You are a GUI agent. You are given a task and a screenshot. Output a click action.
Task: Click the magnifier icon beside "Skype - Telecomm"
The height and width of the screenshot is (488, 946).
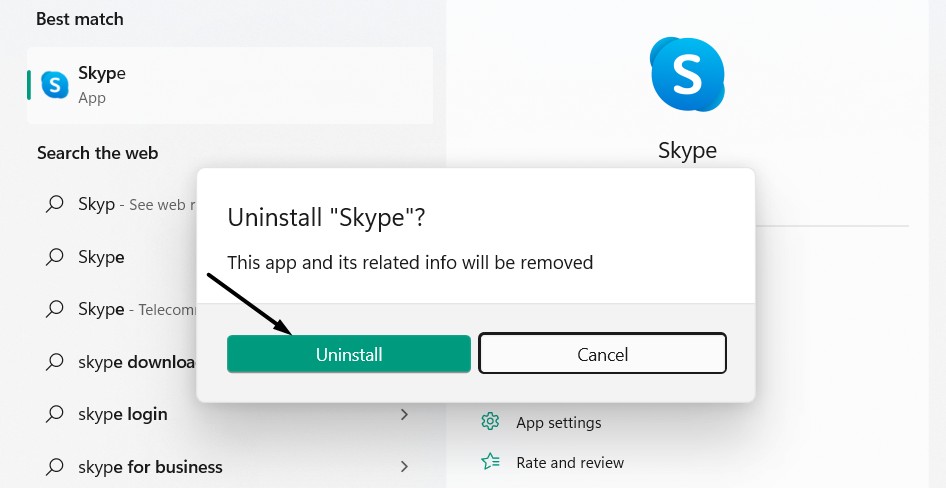55,309
